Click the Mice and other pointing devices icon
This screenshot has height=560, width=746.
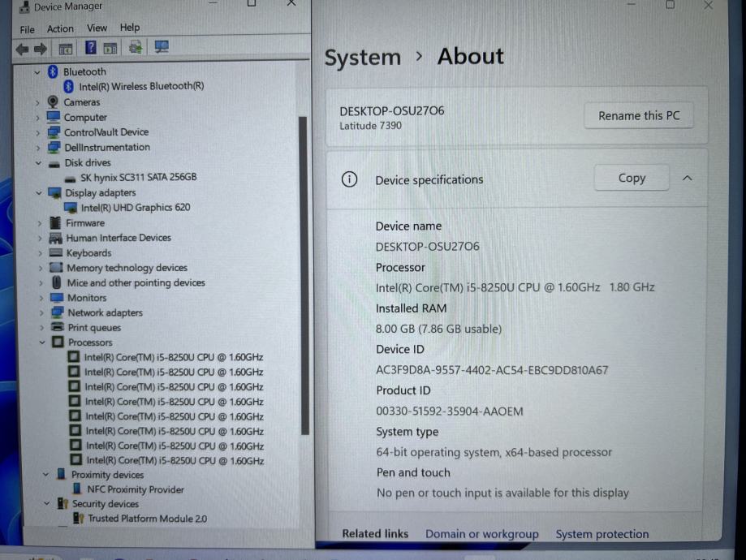pos(57,282)
